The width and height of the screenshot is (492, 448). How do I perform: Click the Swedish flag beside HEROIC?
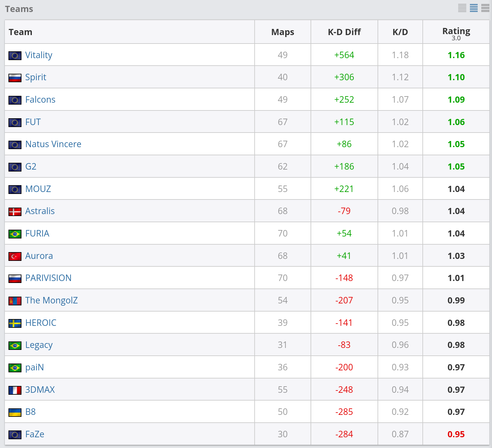pos(15,323)
